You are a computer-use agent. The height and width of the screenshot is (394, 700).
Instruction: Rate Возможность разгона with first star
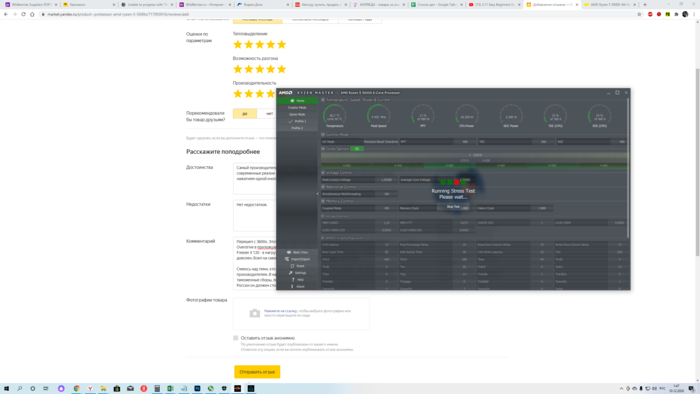(x=238, y=69)
